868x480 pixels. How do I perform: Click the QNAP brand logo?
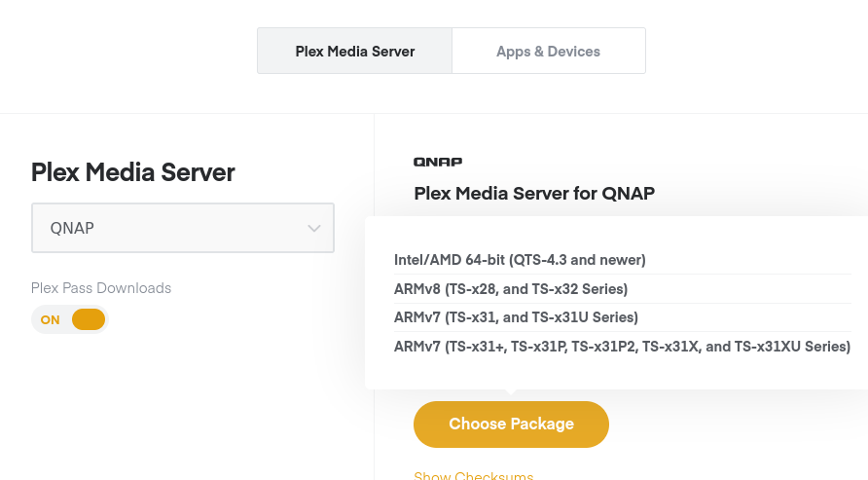pyautogui.click(x=438, y=162)
